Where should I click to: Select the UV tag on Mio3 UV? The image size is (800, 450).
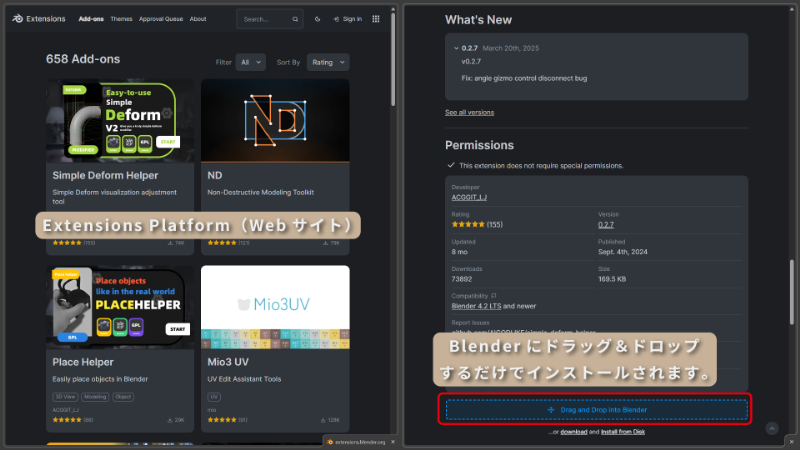point(214,396)
